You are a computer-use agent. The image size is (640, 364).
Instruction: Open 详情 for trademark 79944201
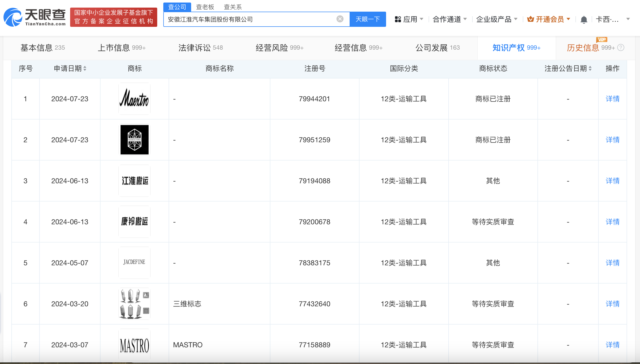pyautogui.click(x=612, y=99)
